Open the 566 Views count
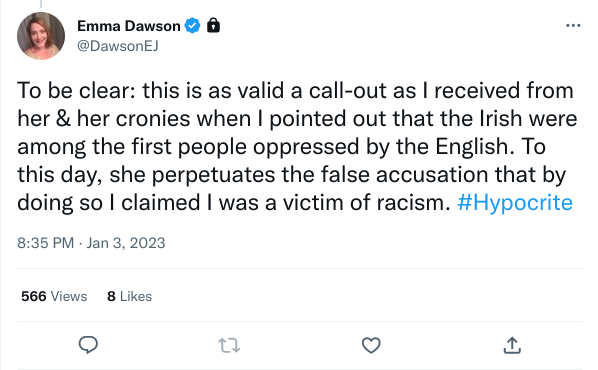598x370 pixels. coord(54,296)
